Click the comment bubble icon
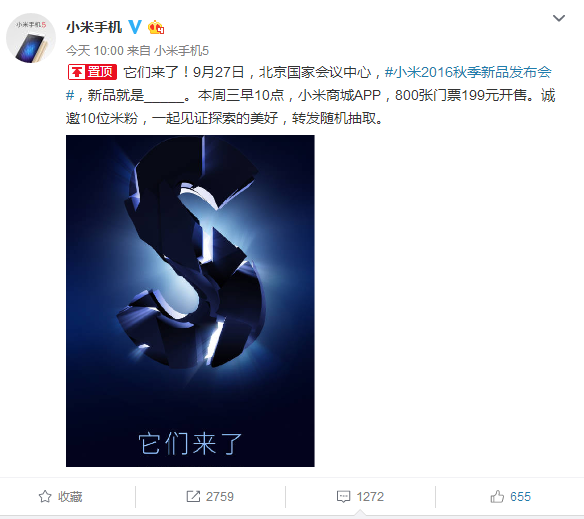Screen dimensions: 584x519 tap(343, 496)
